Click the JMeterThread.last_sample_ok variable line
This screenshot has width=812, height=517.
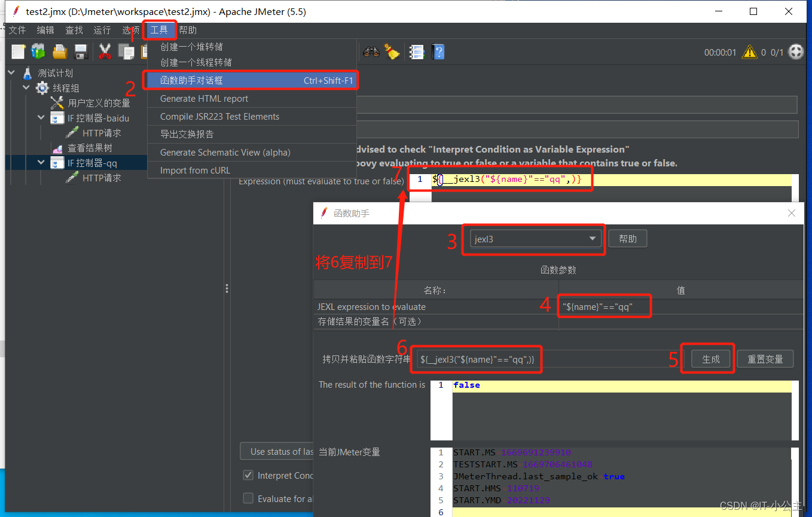[x=539, y=476]
